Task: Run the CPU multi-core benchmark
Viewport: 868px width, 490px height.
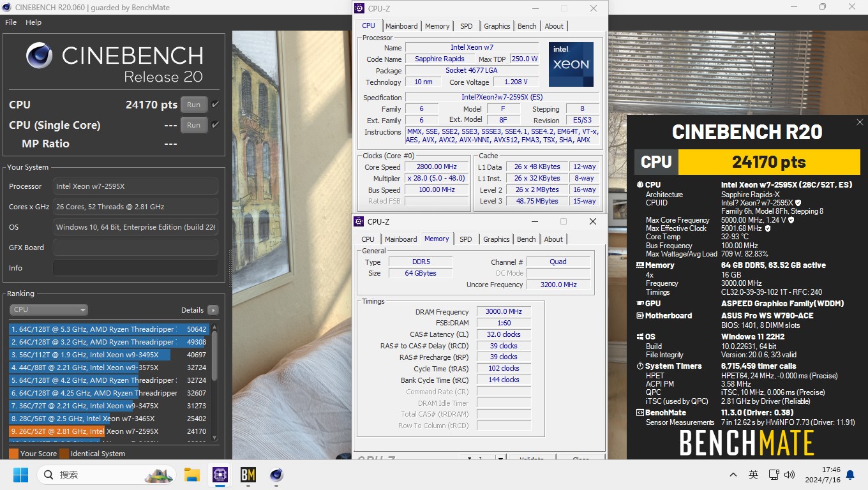Action: pos(194,105)
